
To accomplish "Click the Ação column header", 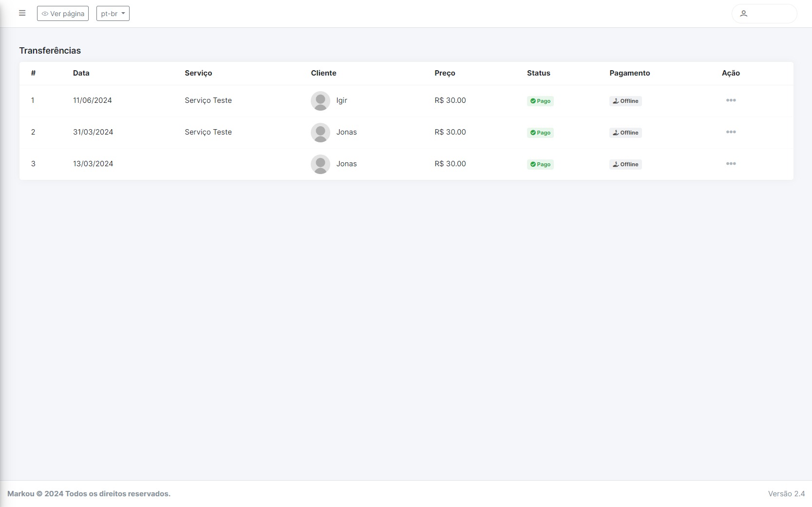I will point(731,73).
